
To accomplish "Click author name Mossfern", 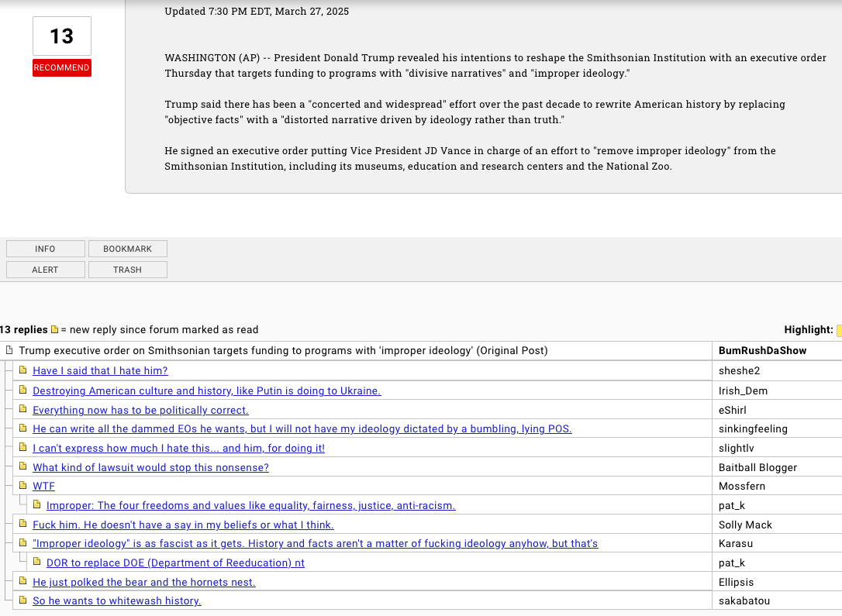I will pos(742,487).
